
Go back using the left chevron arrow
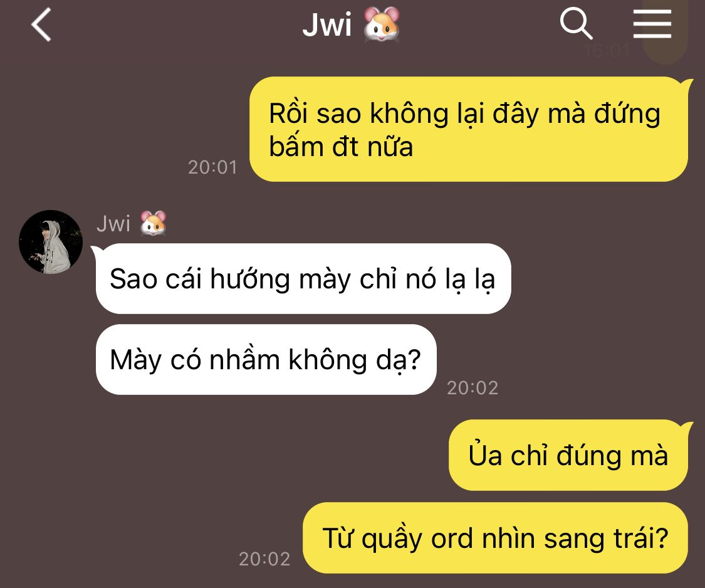41,25
